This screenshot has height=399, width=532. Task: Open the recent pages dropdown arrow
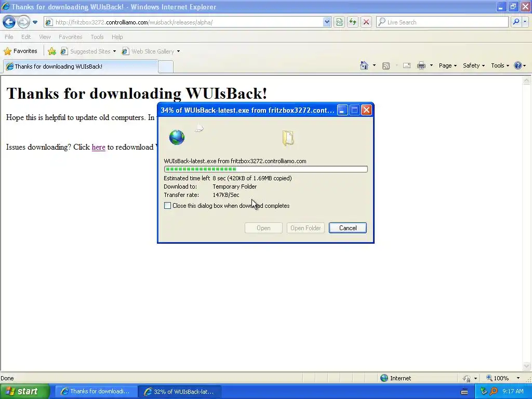[35, 22]
